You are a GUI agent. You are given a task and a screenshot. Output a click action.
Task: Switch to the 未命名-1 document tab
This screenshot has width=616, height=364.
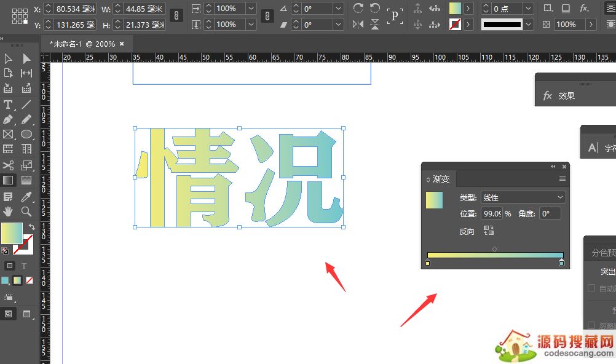82,44
